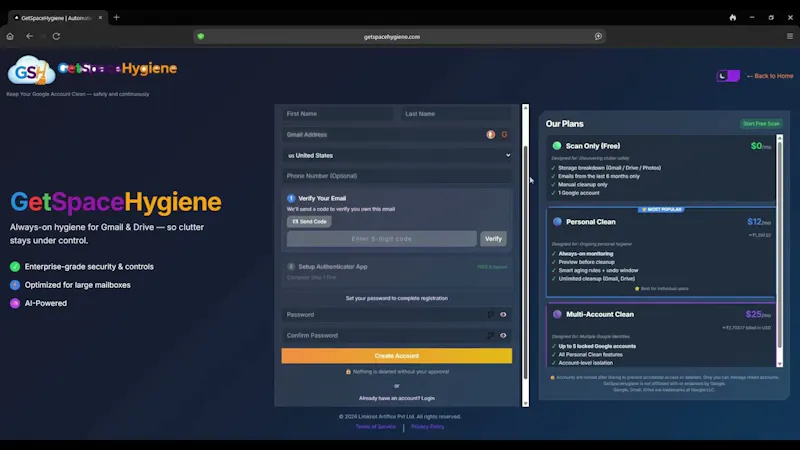Click the Last Name field
The height and width of the screenshot is (450, 800).
click(x=456, y=114)
